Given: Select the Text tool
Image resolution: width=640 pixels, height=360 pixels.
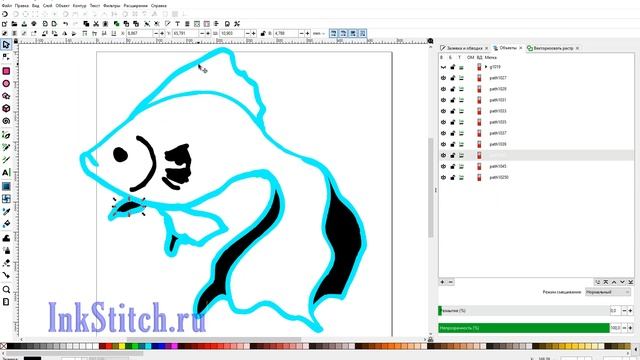Looking at the screenshot, I should coord(6,172).
